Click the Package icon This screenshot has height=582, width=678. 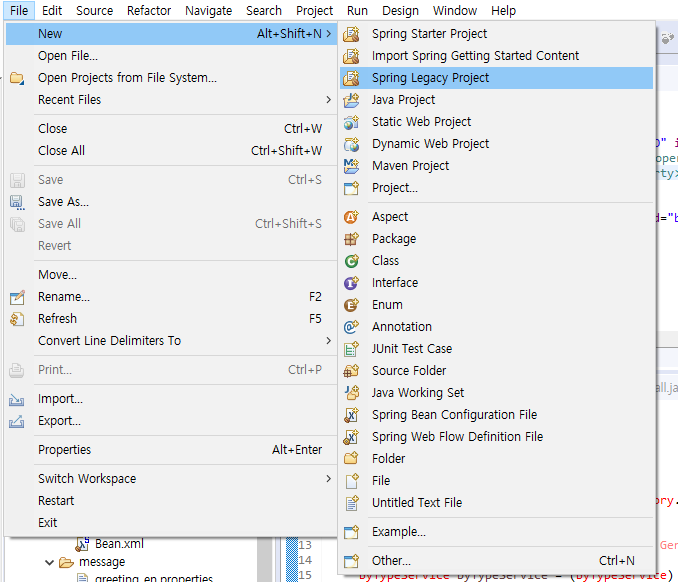pos(351,239)
